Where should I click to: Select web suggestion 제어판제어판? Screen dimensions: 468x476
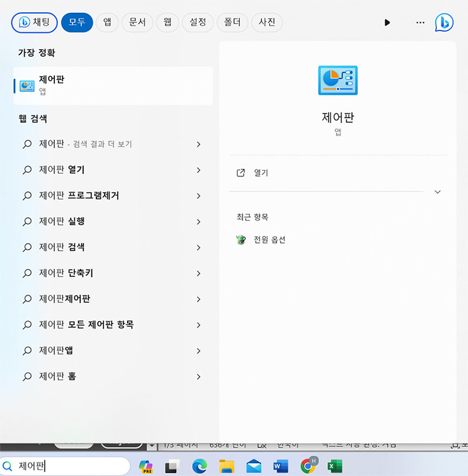(x=113, y=299)
